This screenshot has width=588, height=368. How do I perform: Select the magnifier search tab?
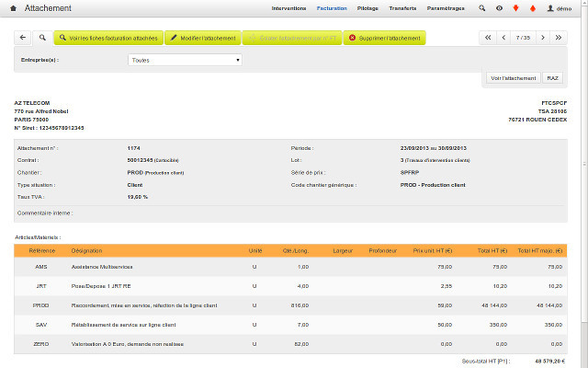tap(42, 38)
